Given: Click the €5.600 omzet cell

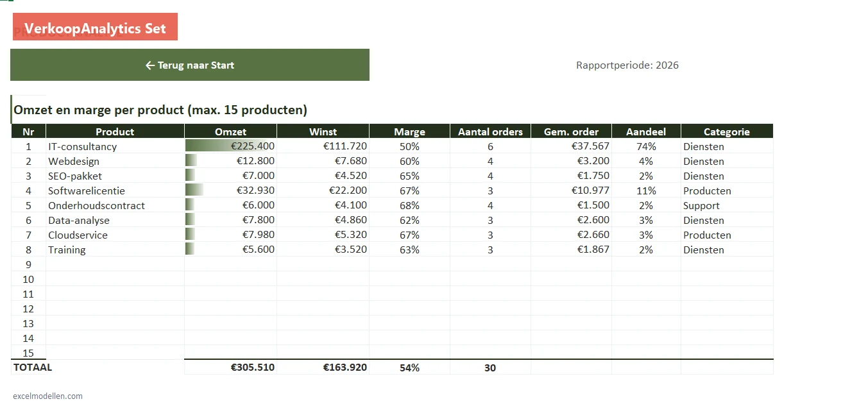Looking at the screenshot, I should point(230,250).
